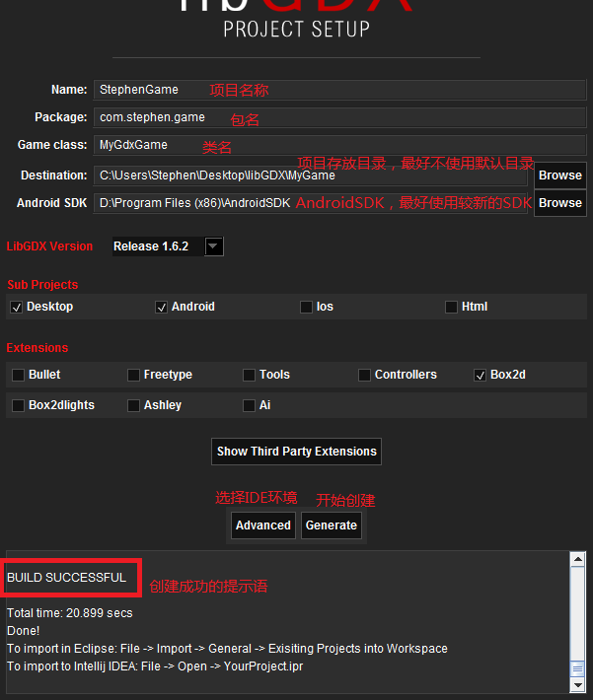
Task: Click the log scrollbar up arrow
Action: coord(578,559)
